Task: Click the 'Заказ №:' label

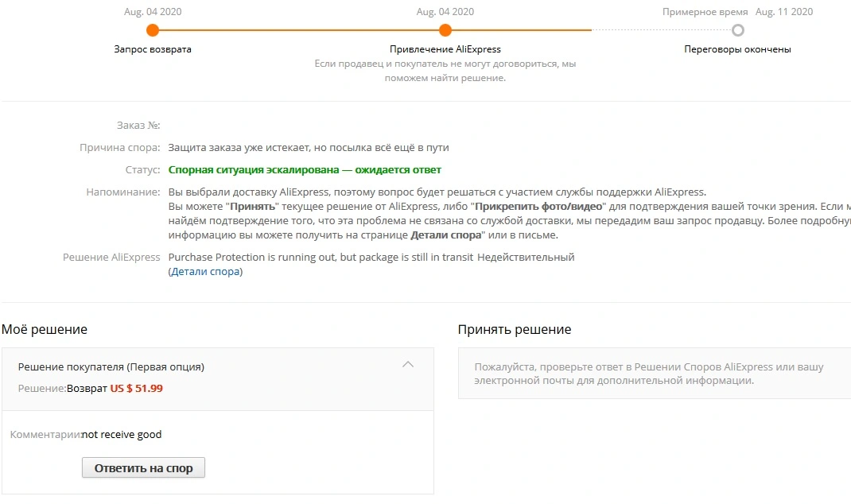Action: pyautogui.click(x=138, y=126)
